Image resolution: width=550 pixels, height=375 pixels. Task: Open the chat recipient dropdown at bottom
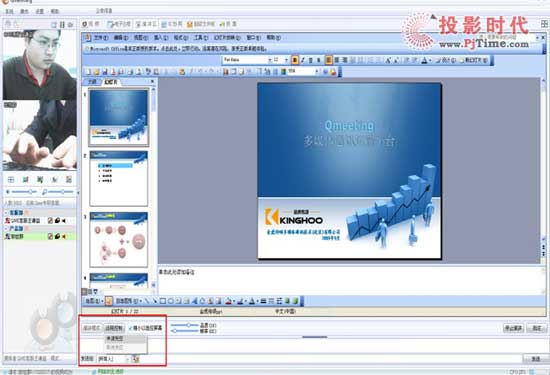(113, 359)
